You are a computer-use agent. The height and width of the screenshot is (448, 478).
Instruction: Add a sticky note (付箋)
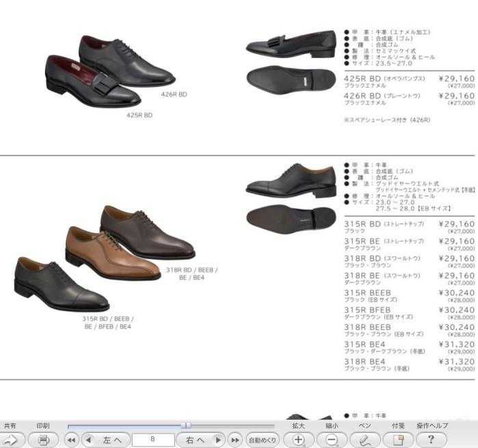coord(398,440)
